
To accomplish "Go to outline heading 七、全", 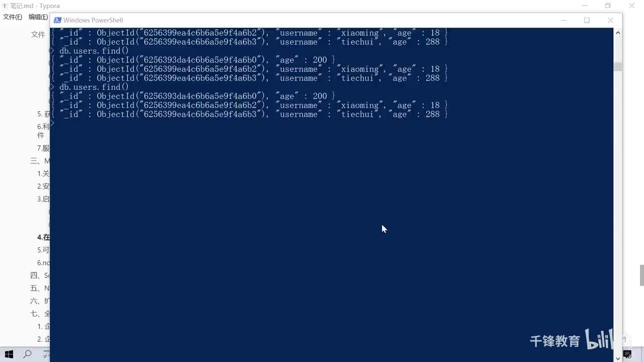I will pyautogui.click(x=40, y=314).
